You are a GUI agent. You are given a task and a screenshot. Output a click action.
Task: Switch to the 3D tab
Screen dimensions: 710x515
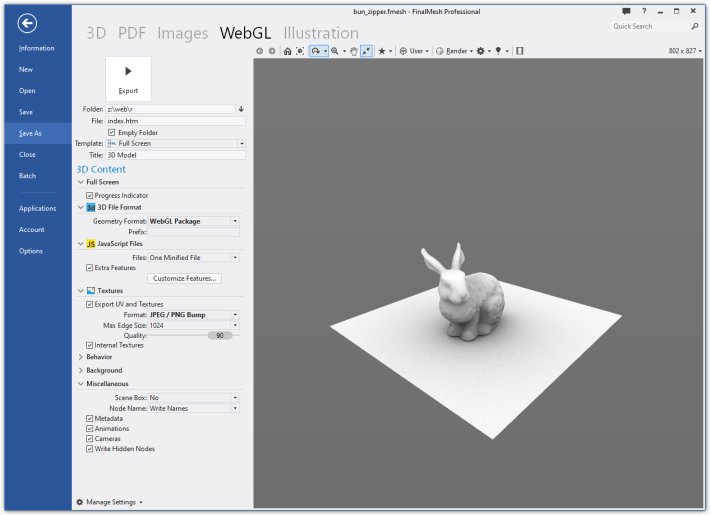click(96, 33)
